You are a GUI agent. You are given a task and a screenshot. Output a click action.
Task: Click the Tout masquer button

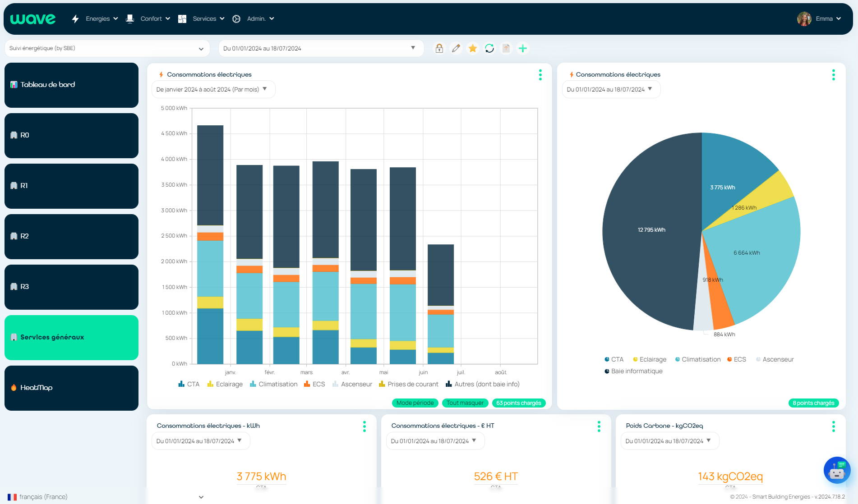(465, 403)
